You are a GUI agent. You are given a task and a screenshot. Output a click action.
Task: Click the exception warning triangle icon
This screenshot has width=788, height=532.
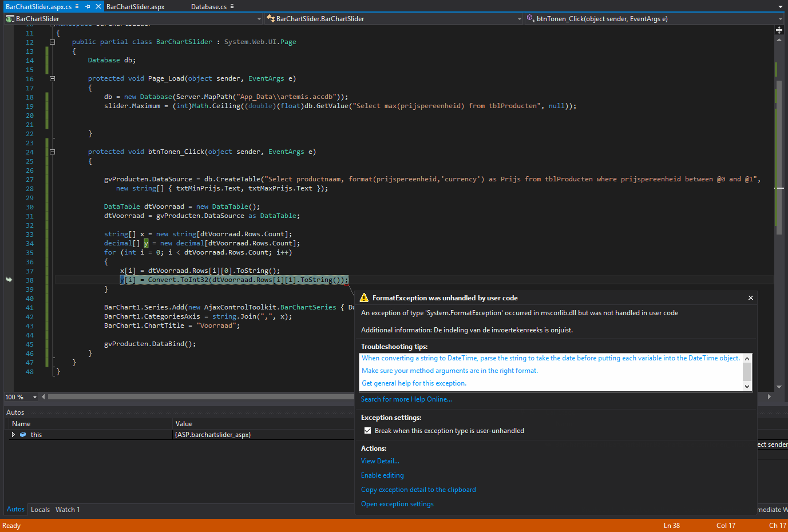coord(364,297)
